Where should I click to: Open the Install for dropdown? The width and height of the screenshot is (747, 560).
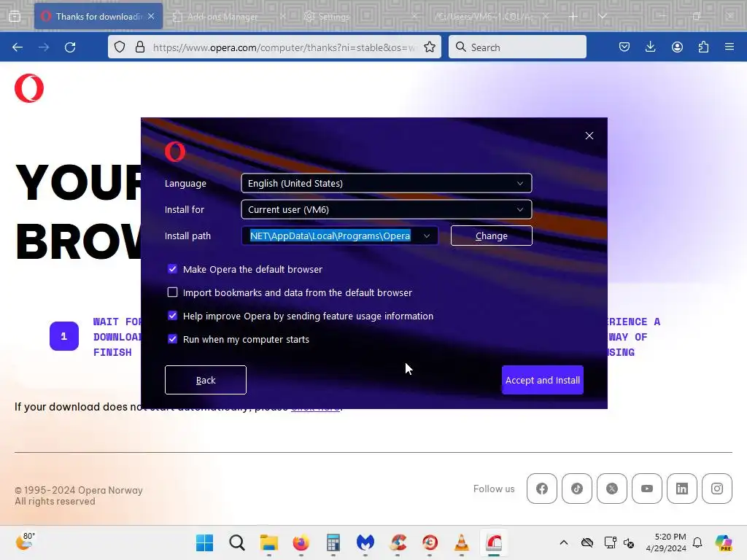tap(387, 209)
